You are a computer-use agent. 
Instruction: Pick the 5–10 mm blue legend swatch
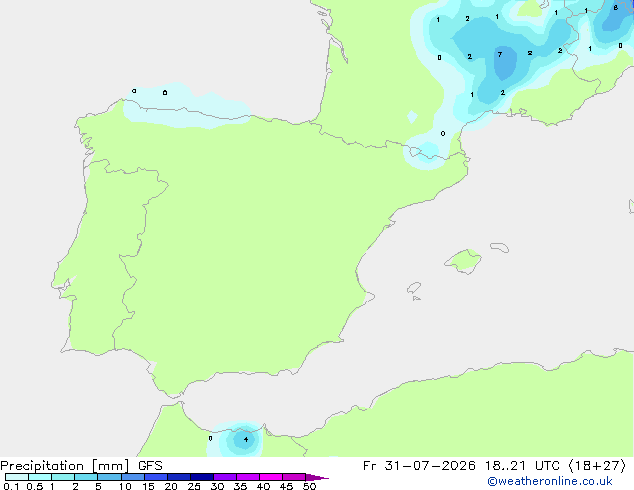[109, 477]
